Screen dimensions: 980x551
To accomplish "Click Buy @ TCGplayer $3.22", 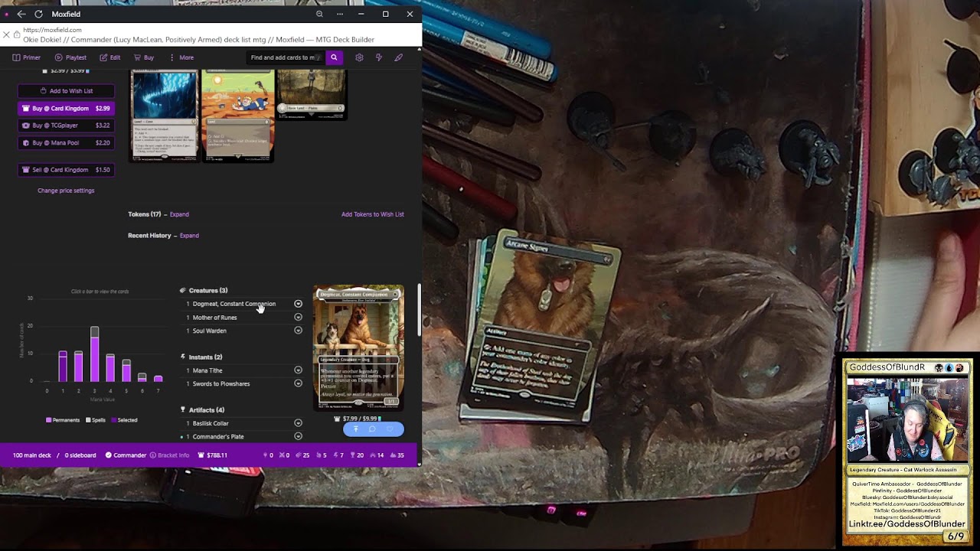I will pos(66,126).
